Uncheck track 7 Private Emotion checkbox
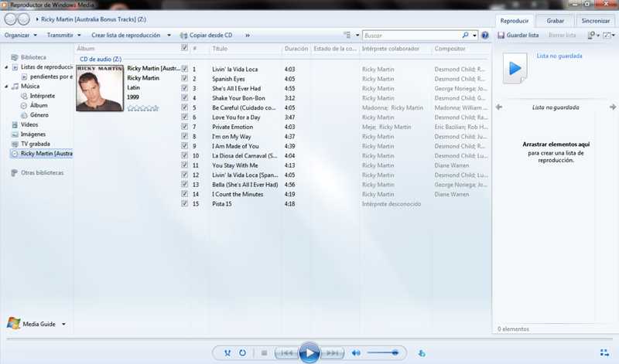This screenshot has height=364, width=619. [x=184, y=127]
